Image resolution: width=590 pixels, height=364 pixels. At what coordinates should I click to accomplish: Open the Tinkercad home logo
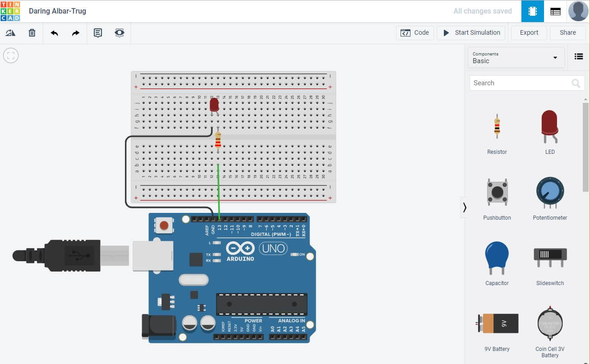(x=11, y=11)
